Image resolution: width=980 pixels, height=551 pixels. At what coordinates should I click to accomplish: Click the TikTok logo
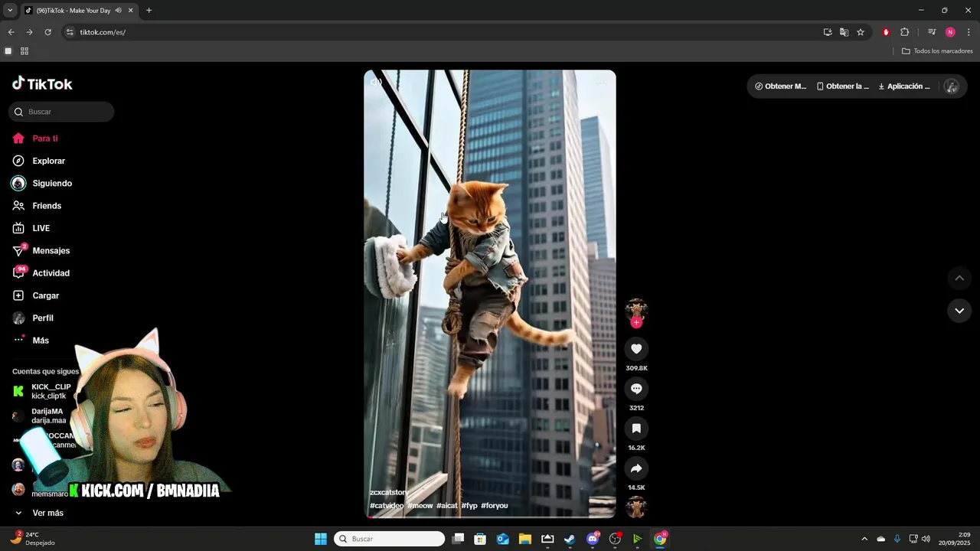tap(42, 83)
